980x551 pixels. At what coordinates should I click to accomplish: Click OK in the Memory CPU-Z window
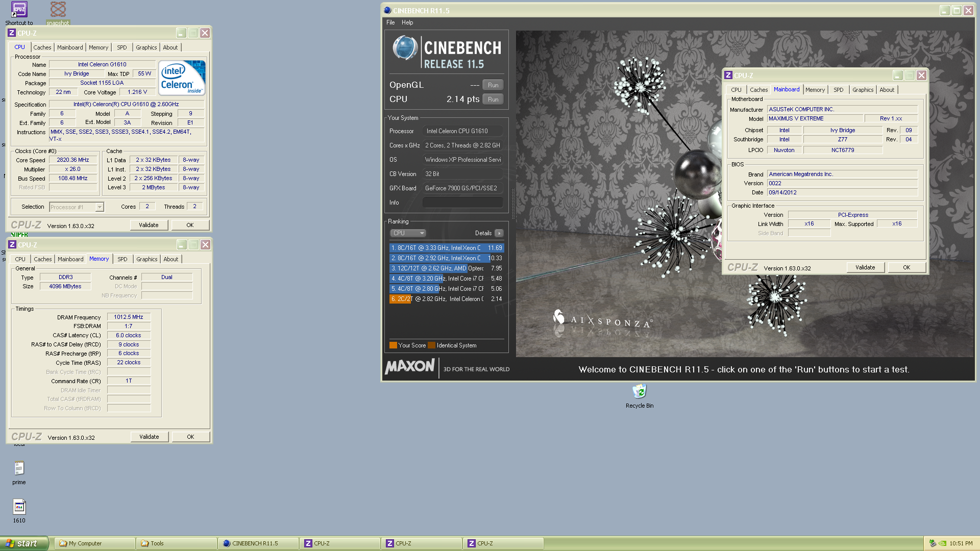(190, 437)
